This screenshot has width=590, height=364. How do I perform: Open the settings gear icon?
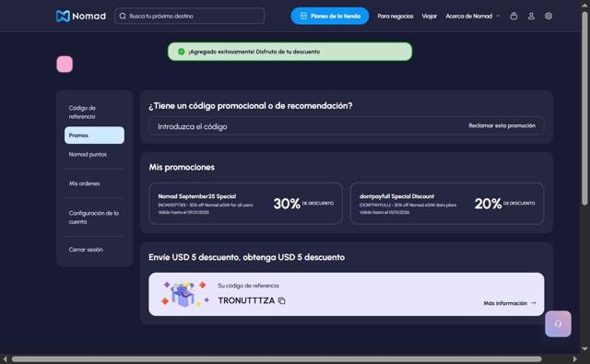549,16
